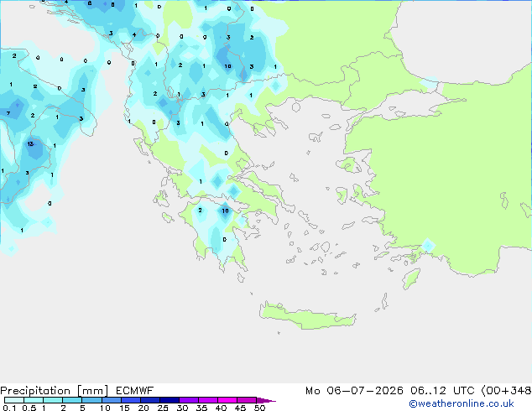Click the ECMWF model label

pos(135,391)
